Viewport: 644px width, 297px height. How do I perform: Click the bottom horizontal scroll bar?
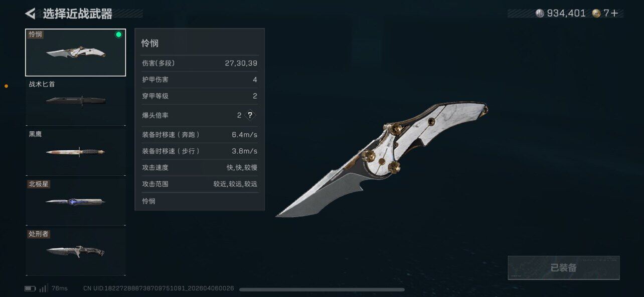[x=322, y=289]
